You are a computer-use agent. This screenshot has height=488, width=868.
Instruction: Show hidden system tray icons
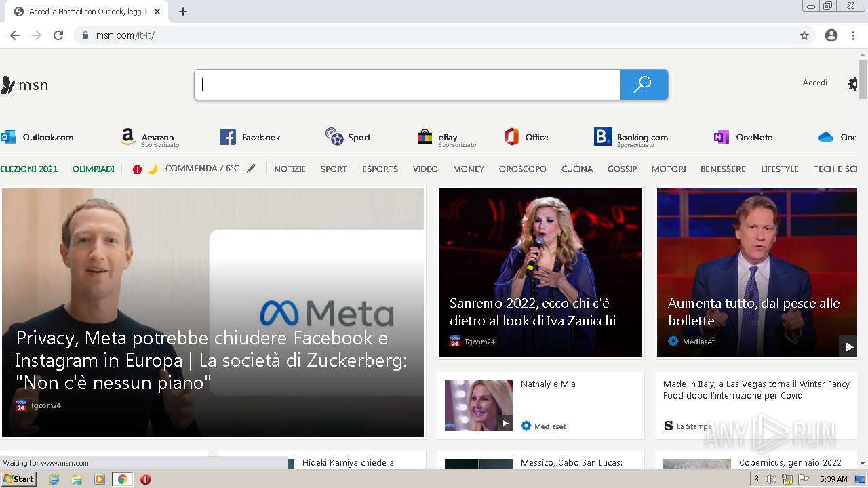756,479
